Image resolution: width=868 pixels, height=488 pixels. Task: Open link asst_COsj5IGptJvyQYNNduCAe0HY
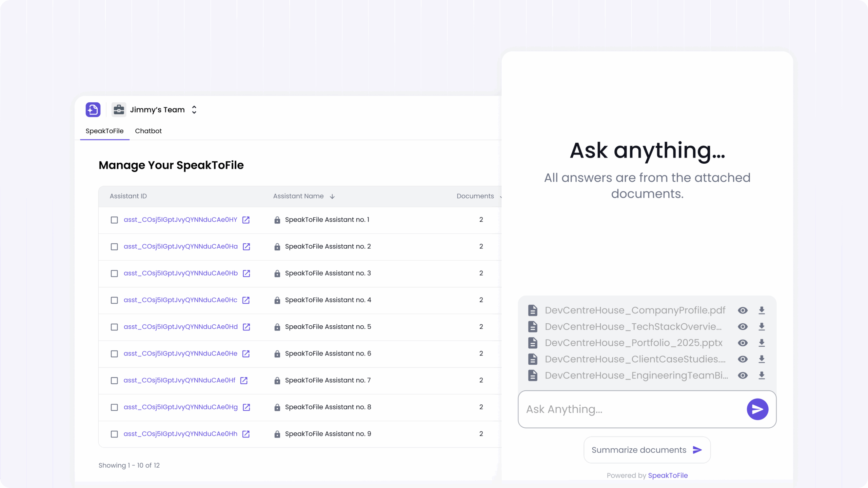click(x=180, y=220)
